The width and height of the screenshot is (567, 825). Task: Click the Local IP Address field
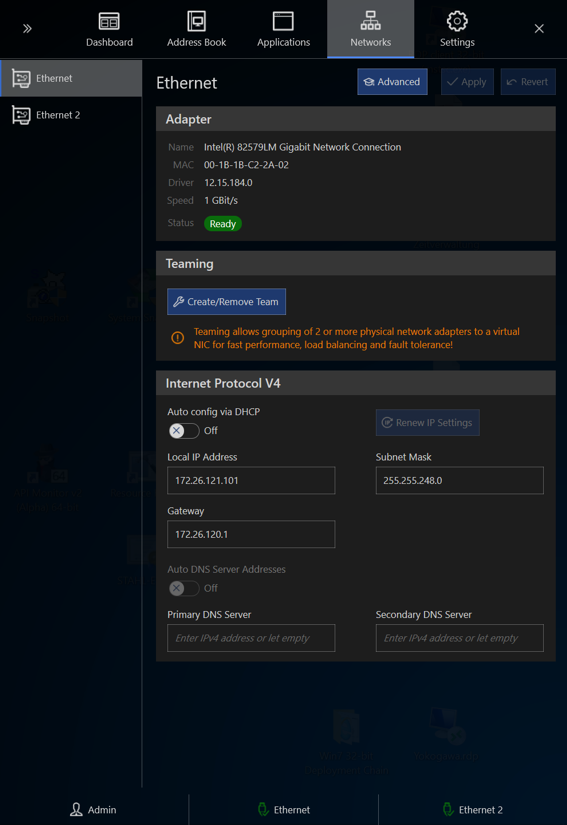click(x=251, y=480)
